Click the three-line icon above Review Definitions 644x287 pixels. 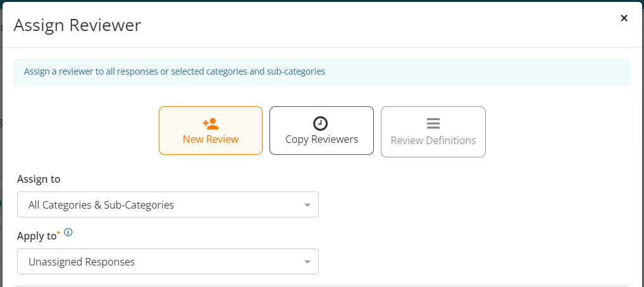[433, 123]
